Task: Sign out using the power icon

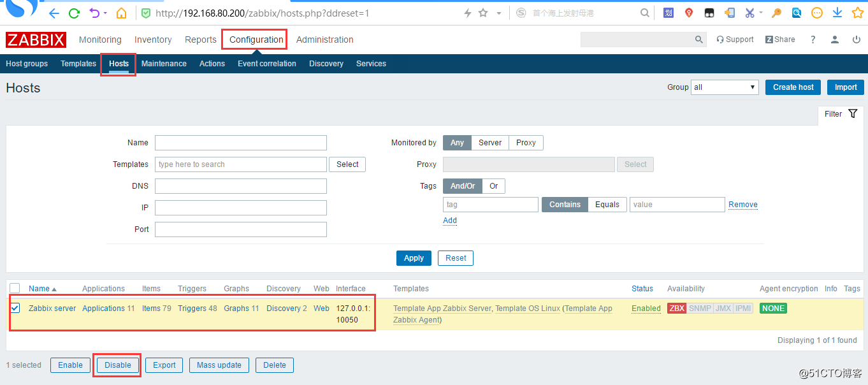Action: 856,40
